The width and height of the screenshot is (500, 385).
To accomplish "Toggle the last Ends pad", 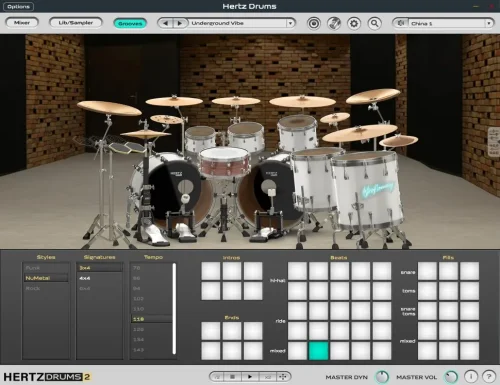I will [253, 351].
